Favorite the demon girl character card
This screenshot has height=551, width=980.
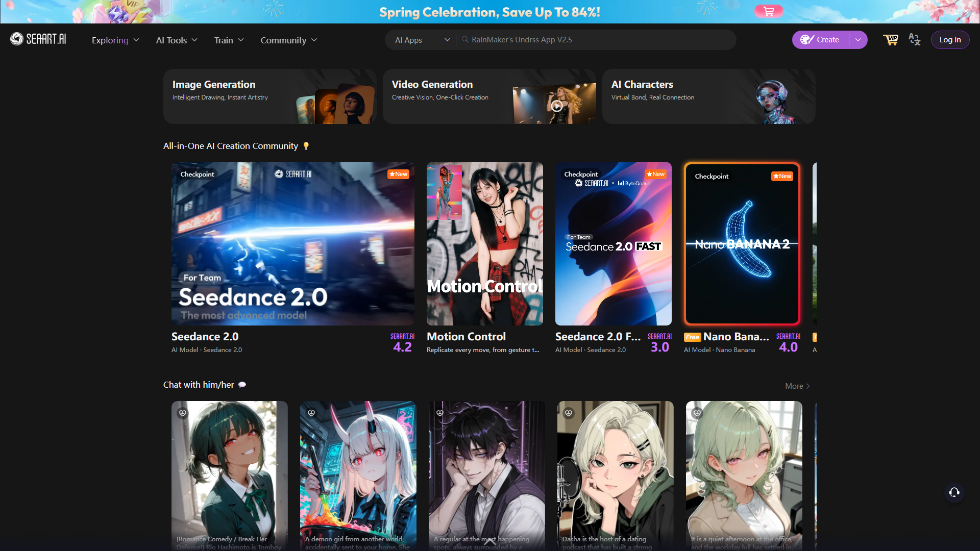pos(311,413)
